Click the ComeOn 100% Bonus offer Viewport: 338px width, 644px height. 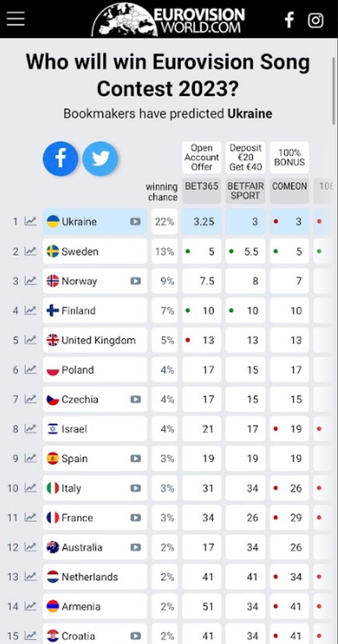tap(289, 158)
